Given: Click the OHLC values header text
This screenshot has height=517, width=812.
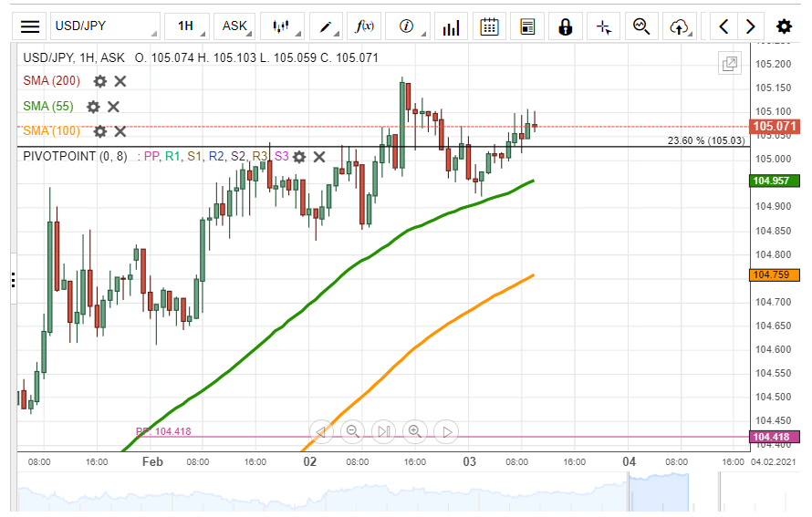Looking at the screenshot, I should pos(256,57).
